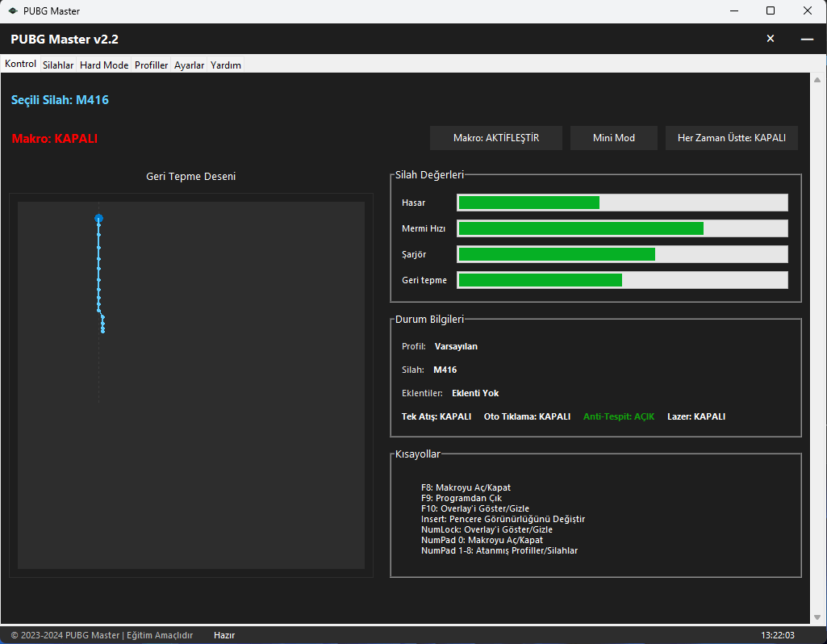The width and height of the screenshot is (827, 644).
Task: Click the large blue recoil pattern start point
Action: (98, 219)
